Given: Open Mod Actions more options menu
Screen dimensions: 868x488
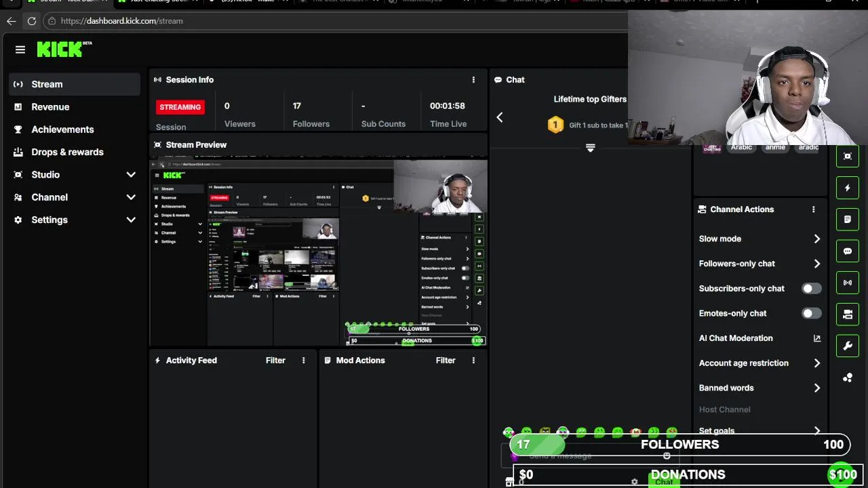Looking at the screenshot, I should click(473, 361).
